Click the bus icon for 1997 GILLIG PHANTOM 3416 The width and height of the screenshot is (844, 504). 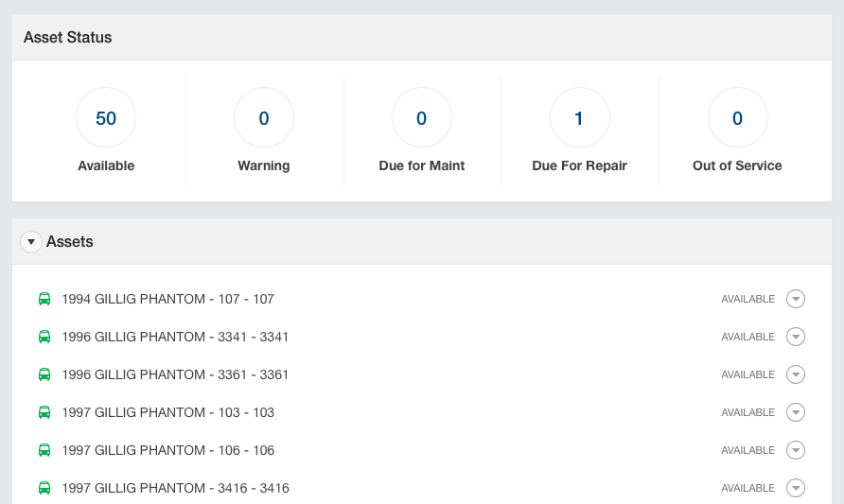tap(44, 488)
